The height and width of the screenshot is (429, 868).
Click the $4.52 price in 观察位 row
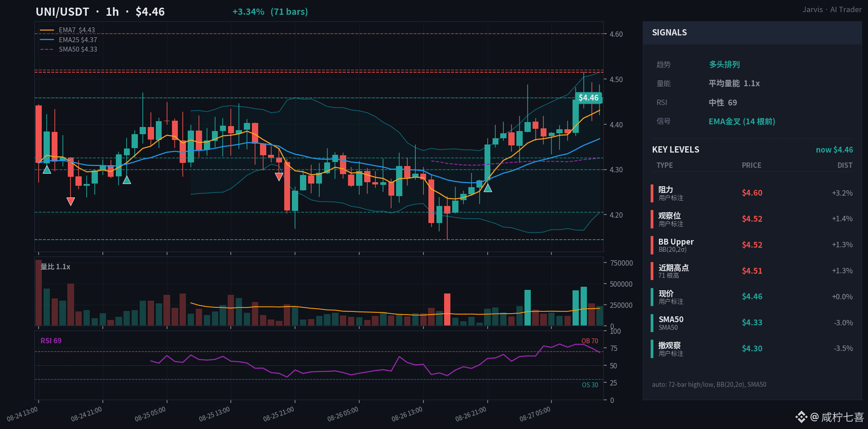pos(752,219)
